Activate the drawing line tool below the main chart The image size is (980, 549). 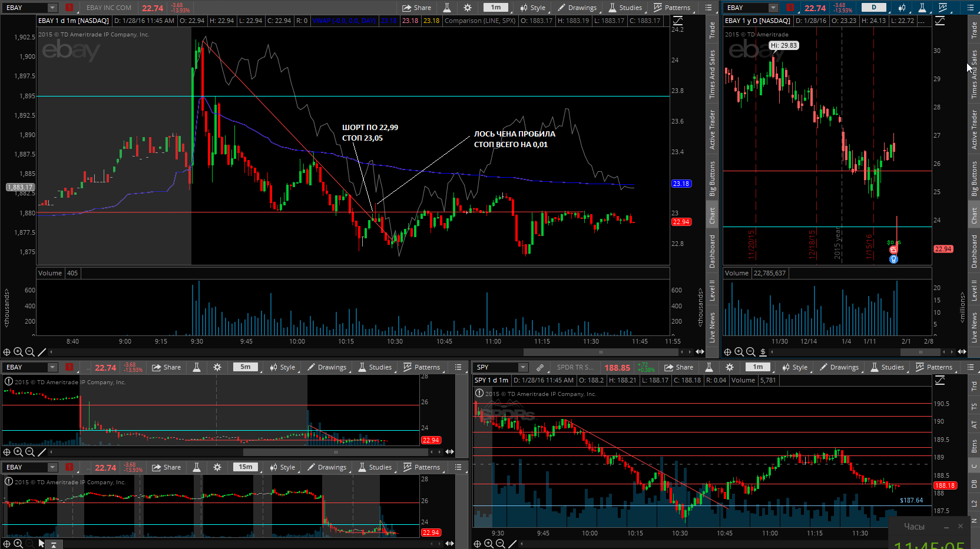point(42,352)
